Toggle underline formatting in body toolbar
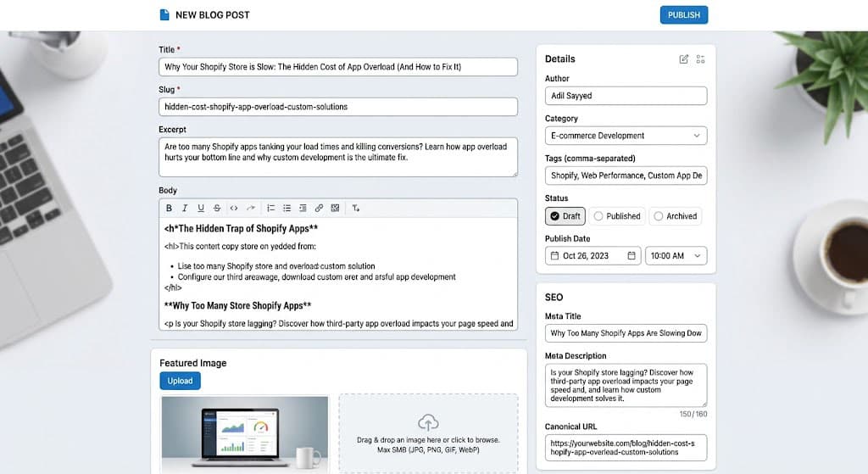The width and height of the screenshot is (868, 474). click(x=201, y=209)
